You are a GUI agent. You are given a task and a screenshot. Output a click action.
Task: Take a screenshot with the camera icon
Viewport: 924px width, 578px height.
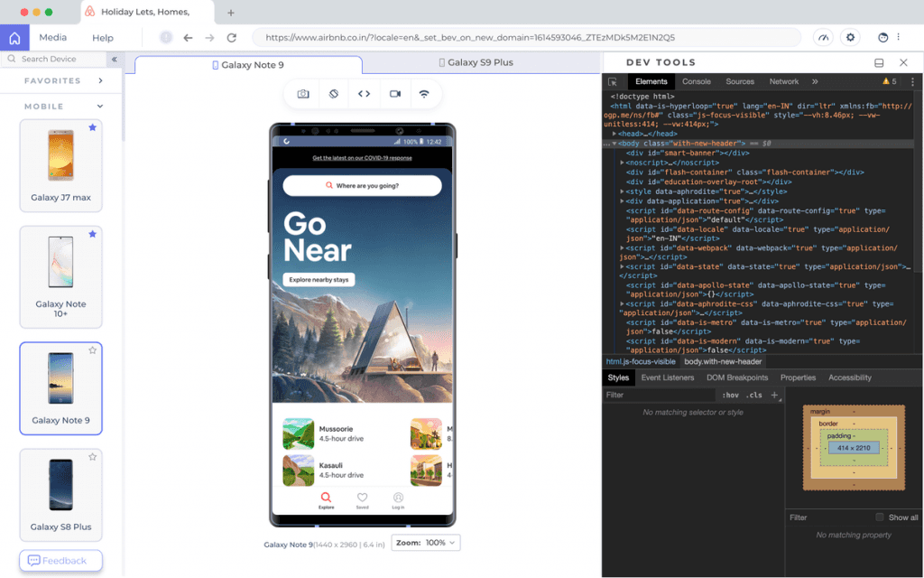tap(303, 94)
